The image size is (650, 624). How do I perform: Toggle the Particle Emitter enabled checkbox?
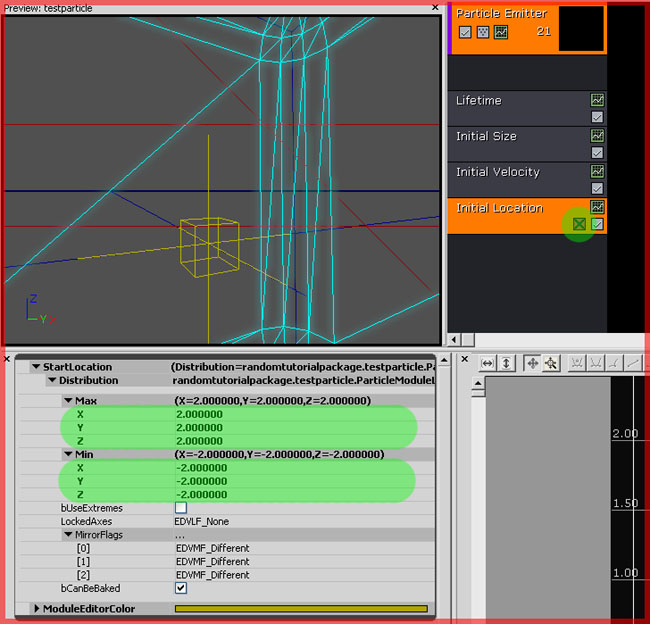[465, 32]
